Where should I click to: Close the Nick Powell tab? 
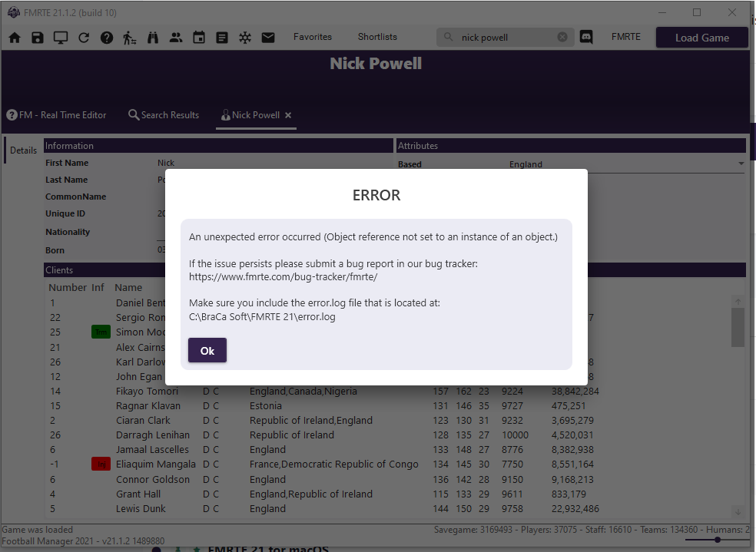[x=288, y=115]
